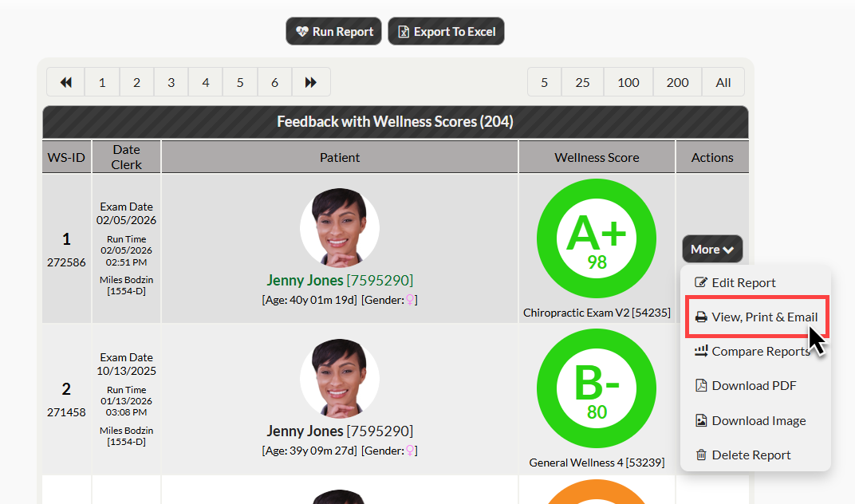The image size is (855, 504).
Task: Click Exam Date 02/05/2026 text
Action: click(127, 213)
